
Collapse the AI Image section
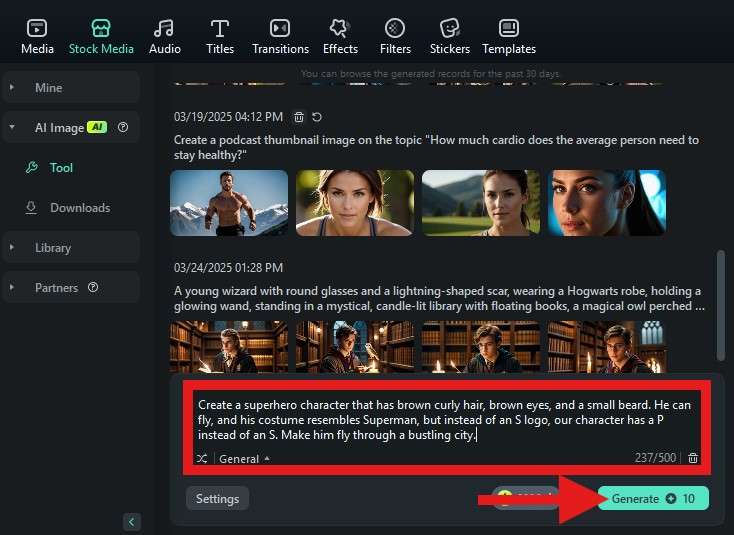12,127
